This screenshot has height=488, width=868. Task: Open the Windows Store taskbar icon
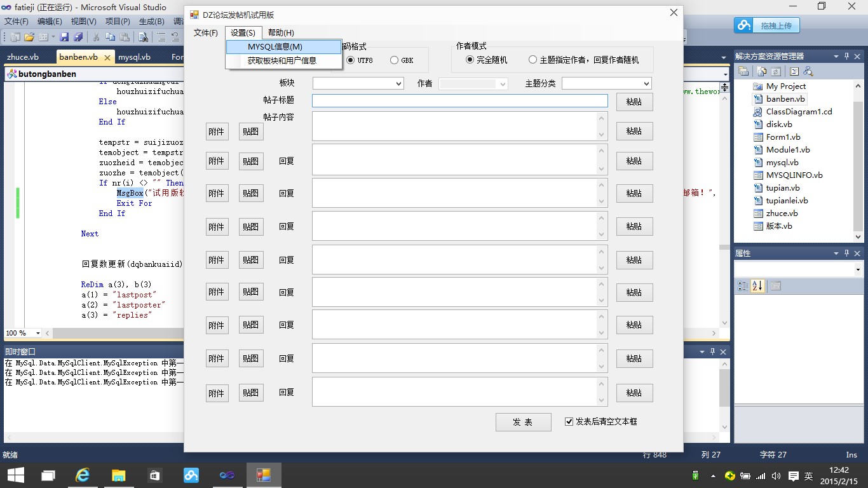154,475
